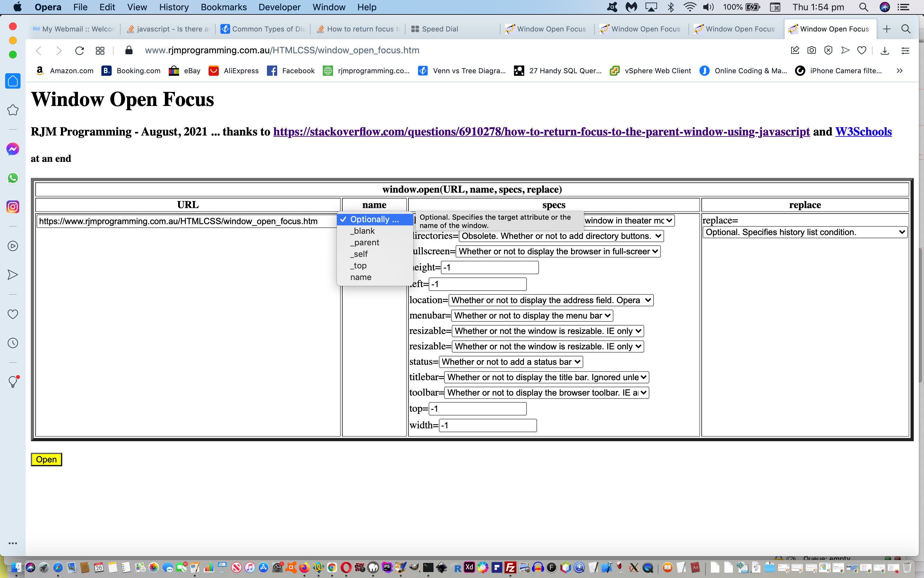This screenshot has height=578, width=924.
Task: Reload the current page
Action: pos(80,50)
